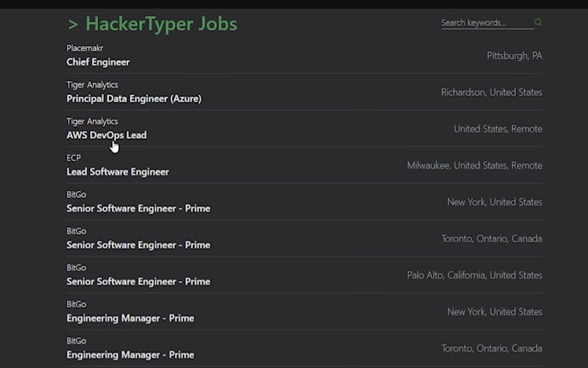Open the Lead Software Engineer job title

click(x=117, y=172)
